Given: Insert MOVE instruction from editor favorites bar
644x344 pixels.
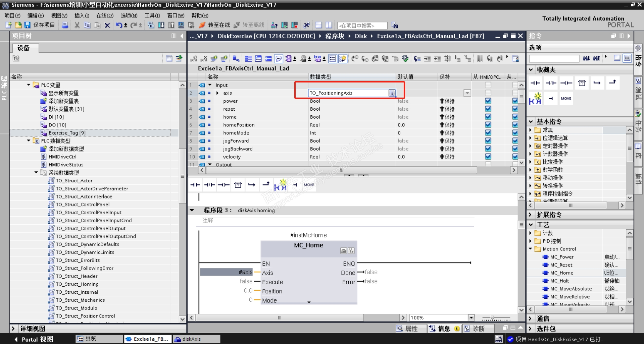Looking at the screenshot, I should 309,185.
